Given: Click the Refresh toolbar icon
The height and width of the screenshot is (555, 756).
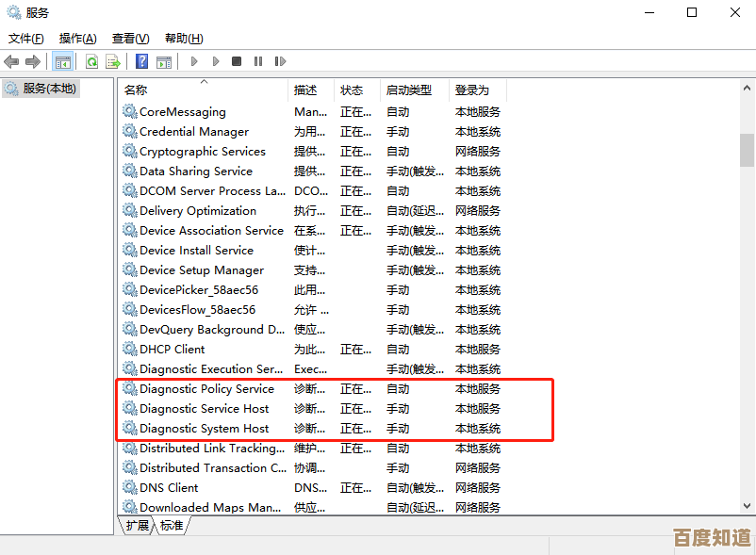Looking at the screenshot, I should click(x=91, y=61).
